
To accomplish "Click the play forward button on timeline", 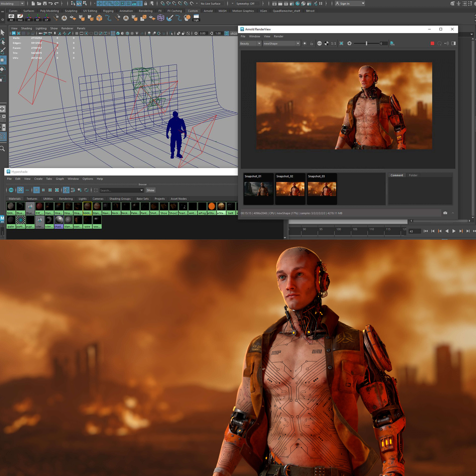I will pos(454,231).
